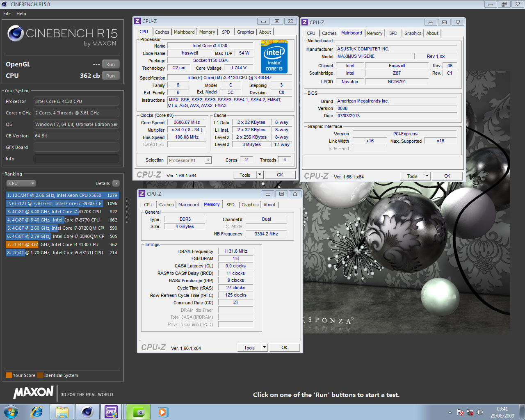Open the Selection Processor #1 combo box
Image resolution: width=525 pixels, height=420 pixels.
189,160
